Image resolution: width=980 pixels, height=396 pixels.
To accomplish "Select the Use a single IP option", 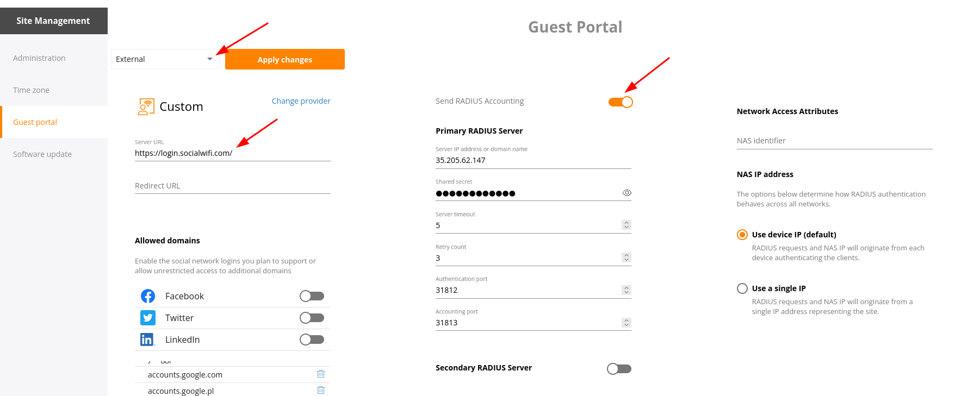I will pyautogui.click(x=742, y=288).
